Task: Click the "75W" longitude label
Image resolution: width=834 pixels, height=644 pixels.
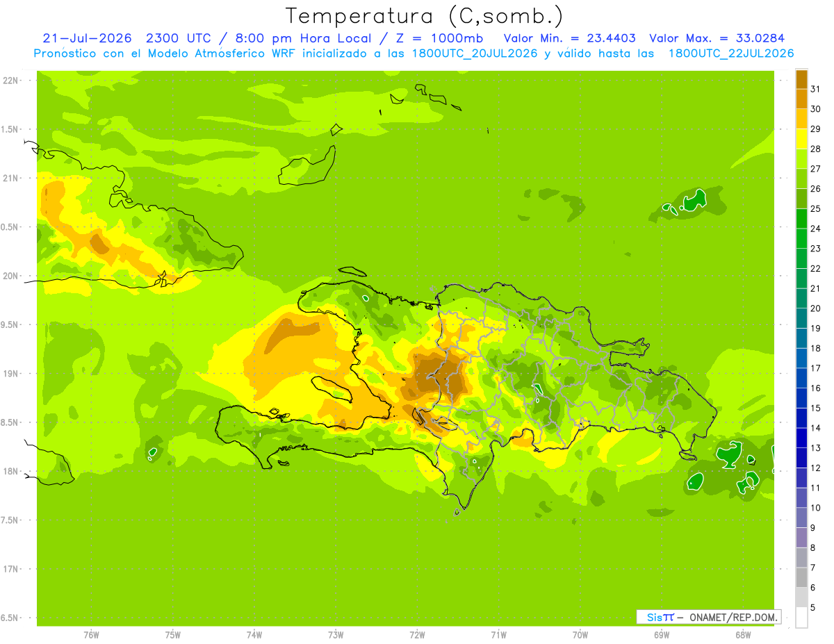Action: [173, 635]
